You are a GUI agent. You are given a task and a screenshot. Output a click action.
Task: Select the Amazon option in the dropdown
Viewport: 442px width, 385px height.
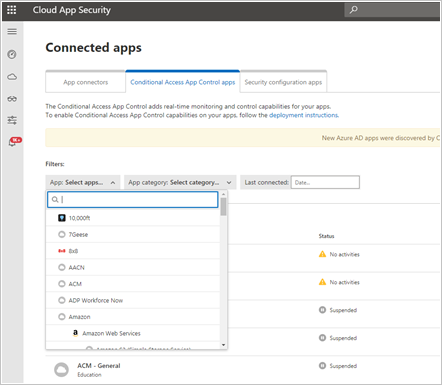click(133, 317)
